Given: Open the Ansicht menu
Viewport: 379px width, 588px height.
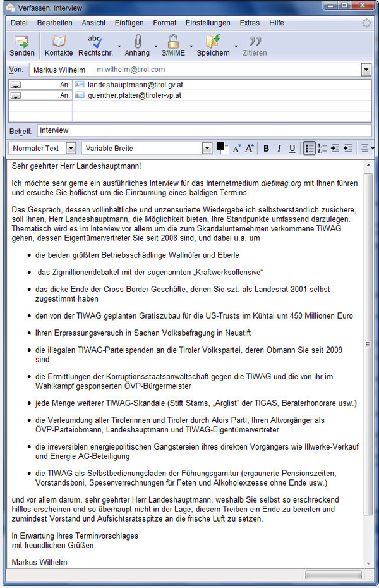Looking at the screenshot, I should pos(93,23).
